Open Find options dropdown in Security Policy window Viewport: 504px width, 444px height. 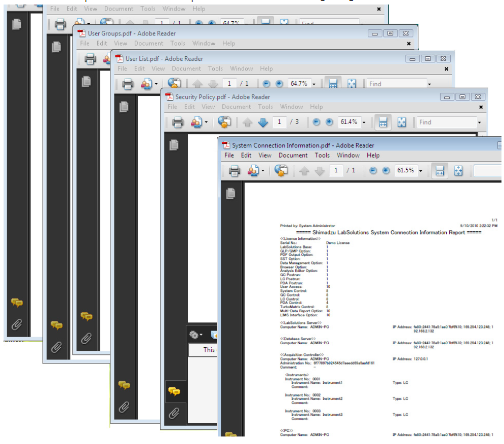click(480, 123)
